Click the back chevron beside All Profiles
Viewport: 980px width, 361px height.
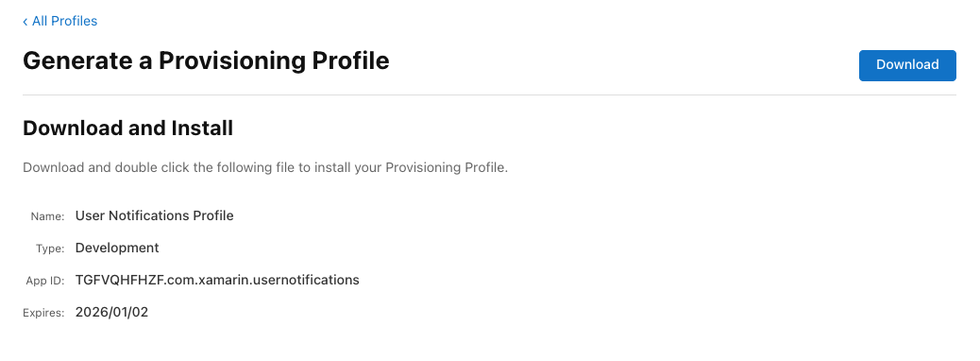coord(25,22)
